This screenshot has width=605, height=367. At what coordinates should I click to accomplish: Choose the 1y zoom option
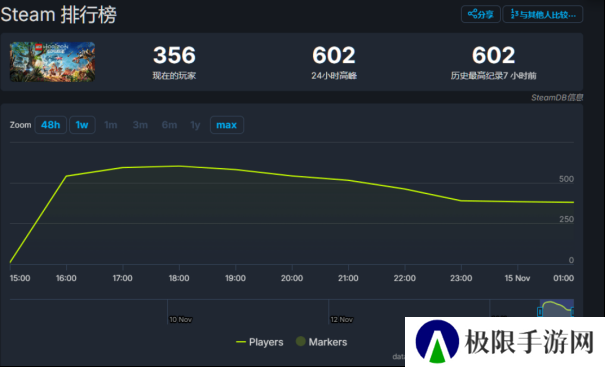(x=195, y=125)
